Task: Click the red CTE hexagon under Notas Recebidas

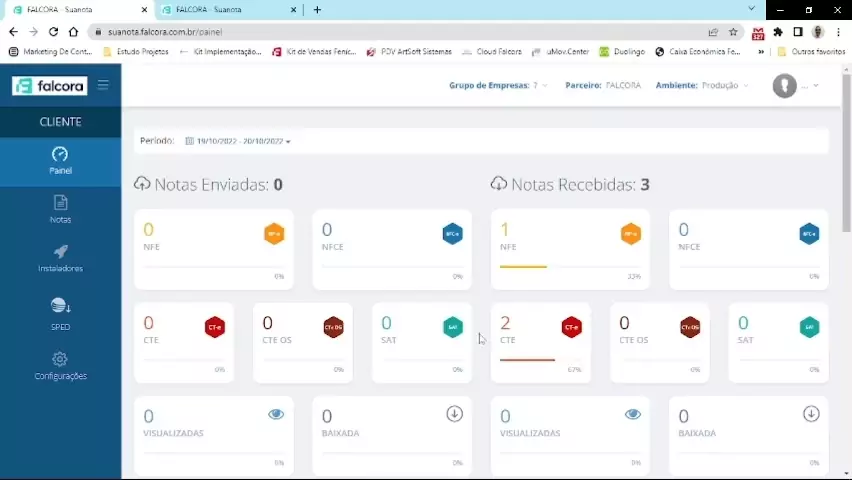Action: pyautogui.click(x=571, y=327)
